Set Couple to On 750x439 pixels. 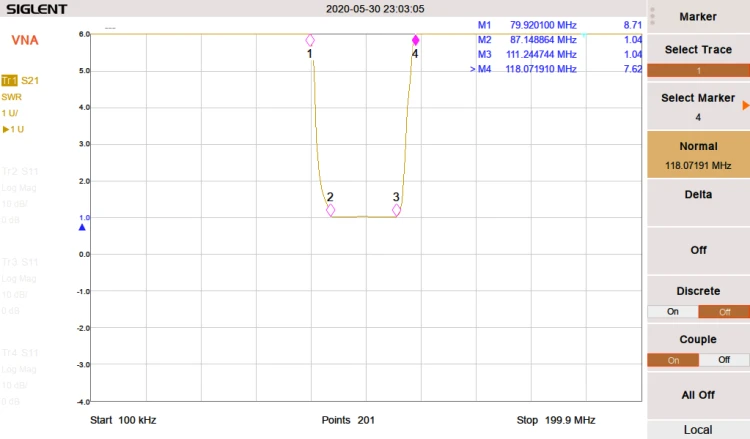[x=673, y=360]
